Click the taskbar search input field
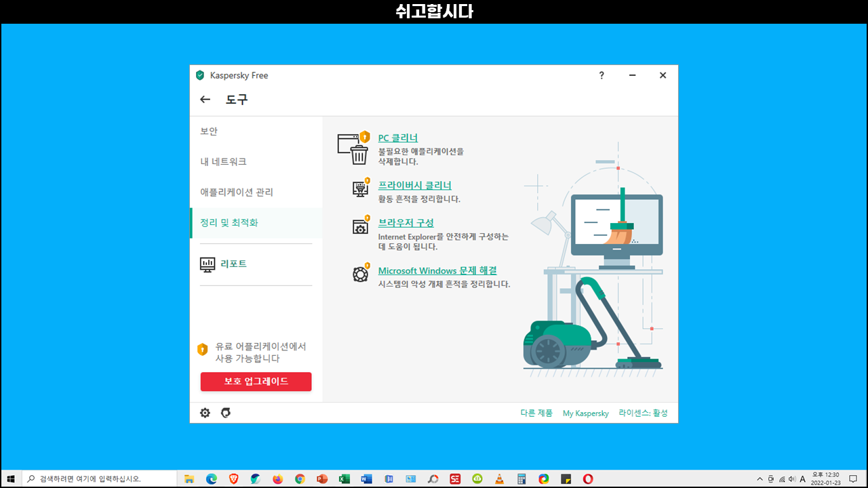 tap(100, 479)
